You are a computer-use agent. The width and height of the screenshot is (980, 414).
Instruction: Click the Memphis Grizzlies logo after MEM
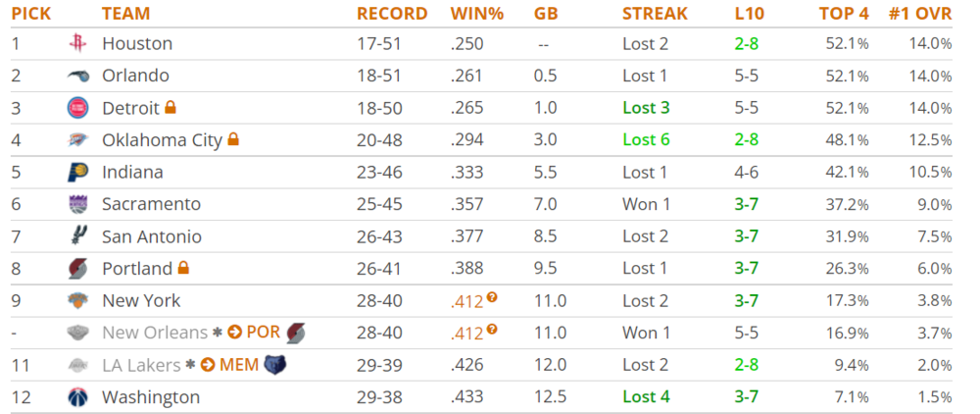click(x=275, y=365)
